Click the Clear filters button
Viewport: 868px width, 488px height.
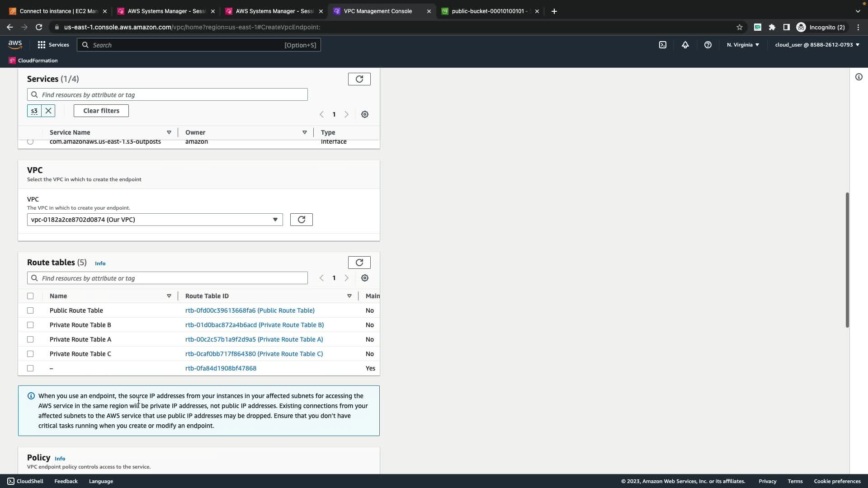[101, 111]
